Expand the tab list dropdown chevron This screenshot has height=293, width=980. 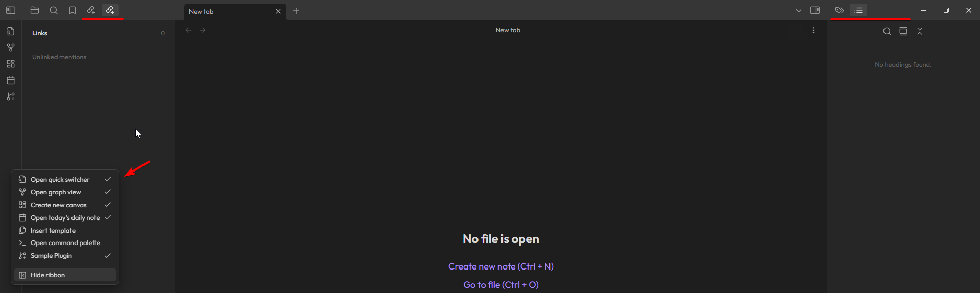(799, 11)
